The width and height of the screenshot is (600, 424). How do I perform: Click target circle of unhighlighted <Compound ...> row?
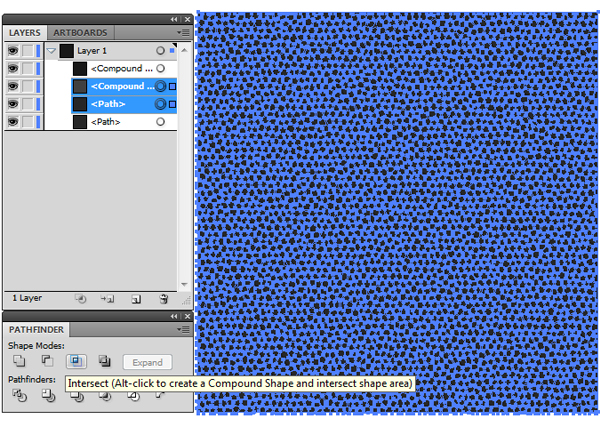point(161,68)
